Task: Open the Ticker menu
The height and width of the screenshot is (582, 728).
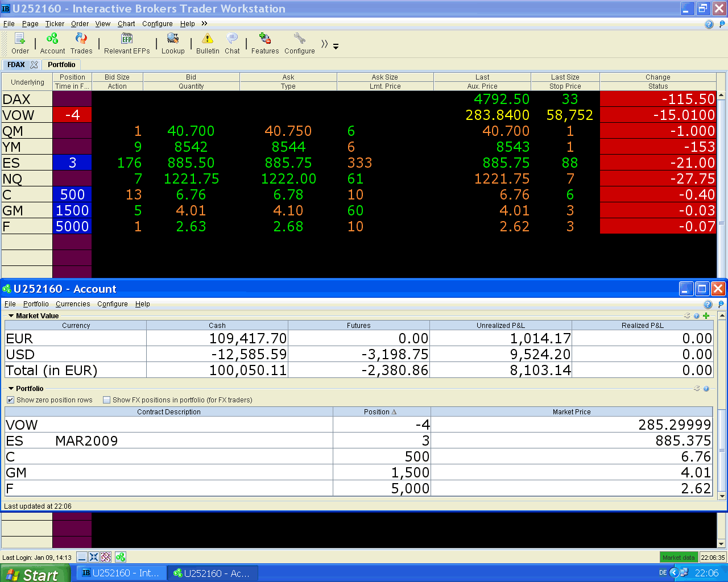Action: [55, 24]
